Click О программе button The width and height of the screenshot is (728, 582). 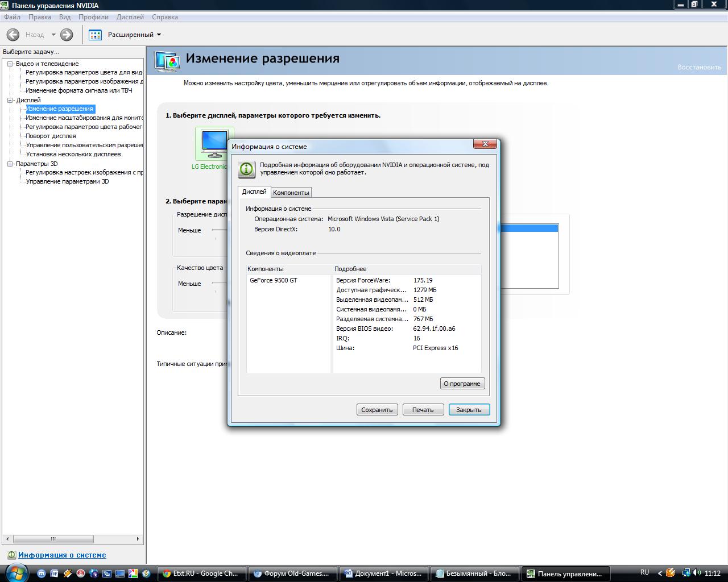(x=462, y=384)
